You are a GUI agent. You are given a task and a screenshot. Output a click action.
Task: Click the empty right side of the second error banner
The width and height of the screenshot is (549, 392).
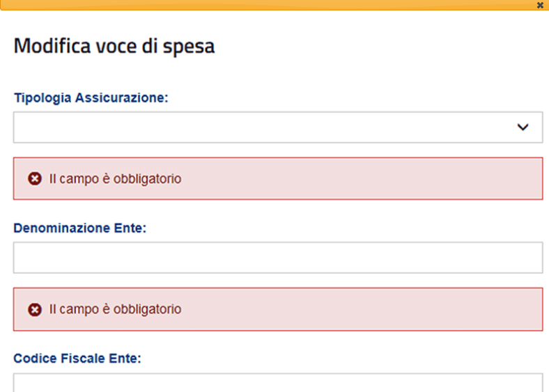(418, 309)
